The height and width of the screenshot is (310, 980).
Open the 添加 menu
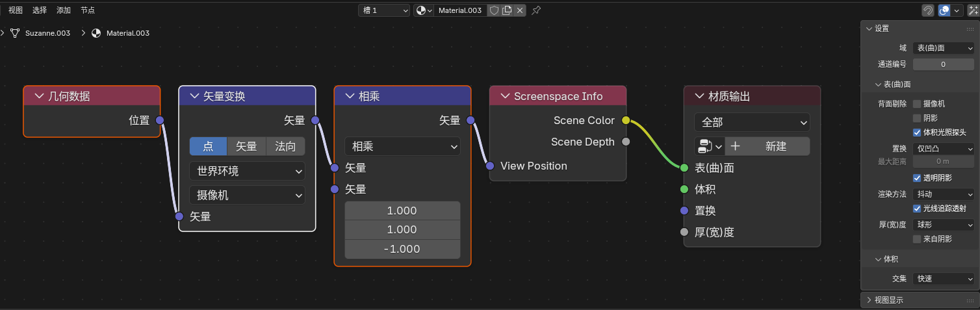(x=64, y=10)
